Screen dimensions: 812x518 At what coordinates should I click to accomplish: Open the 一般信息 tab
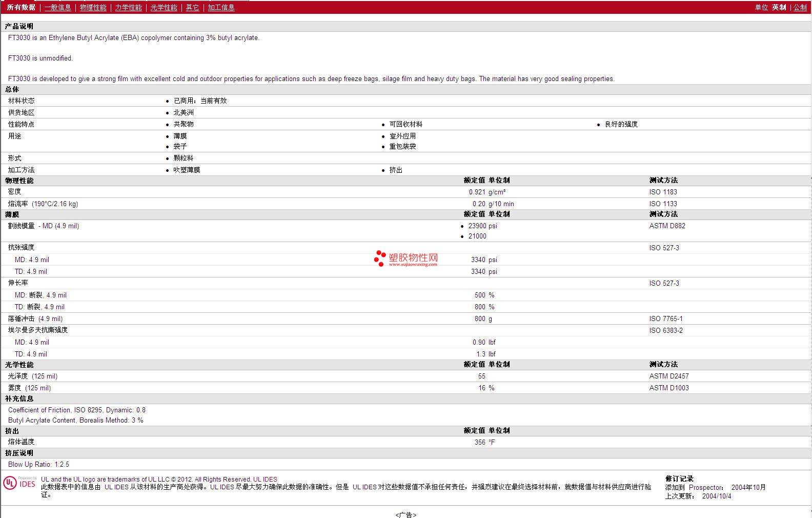tap(57, 7)
